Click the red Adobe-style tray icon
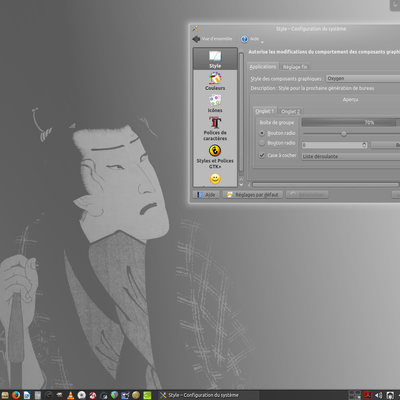 [x=368, y=395]
